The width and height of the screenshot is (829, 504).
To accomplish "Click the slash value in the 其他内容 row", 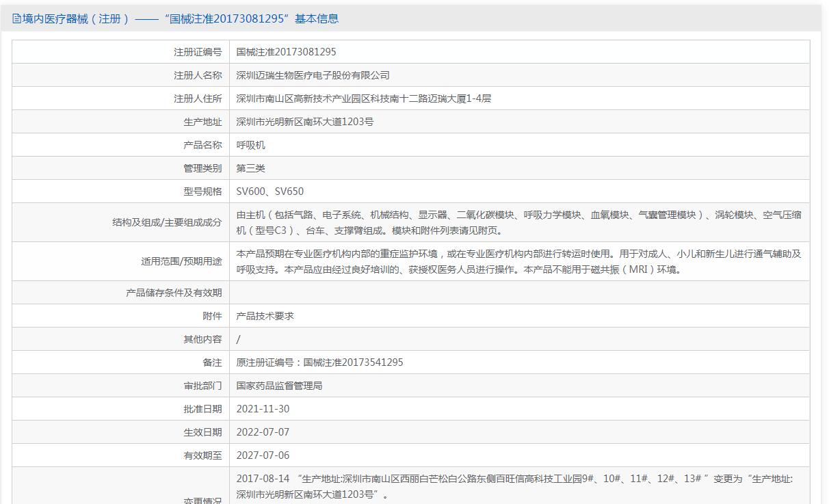I will point(239,339).
